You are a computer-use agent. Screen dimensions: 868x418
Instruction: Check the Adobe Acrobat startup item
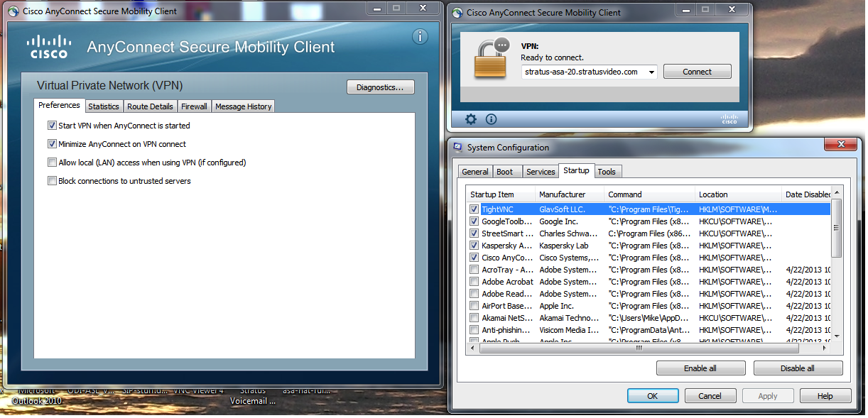tap(474, 282)
